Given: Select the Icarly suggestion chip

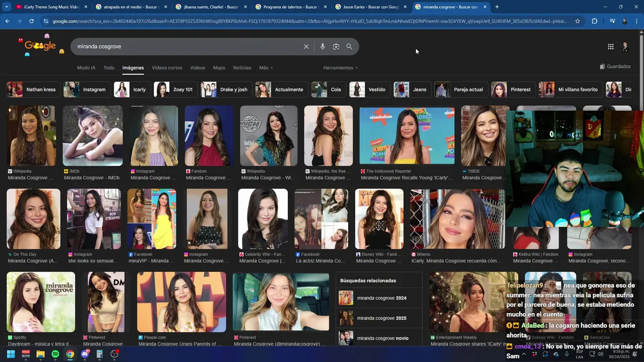Looking at the screenshot, I should click(x=132, y=89).
